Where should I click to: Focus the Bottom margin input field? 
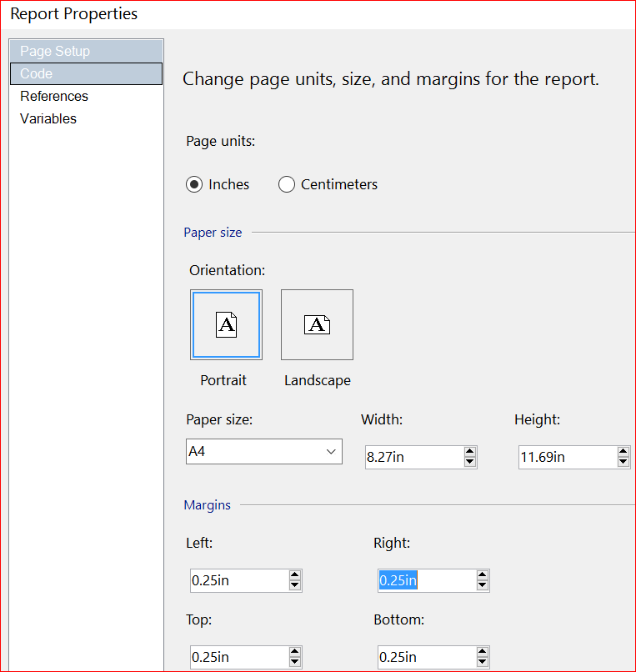click(x=424, y=657)
